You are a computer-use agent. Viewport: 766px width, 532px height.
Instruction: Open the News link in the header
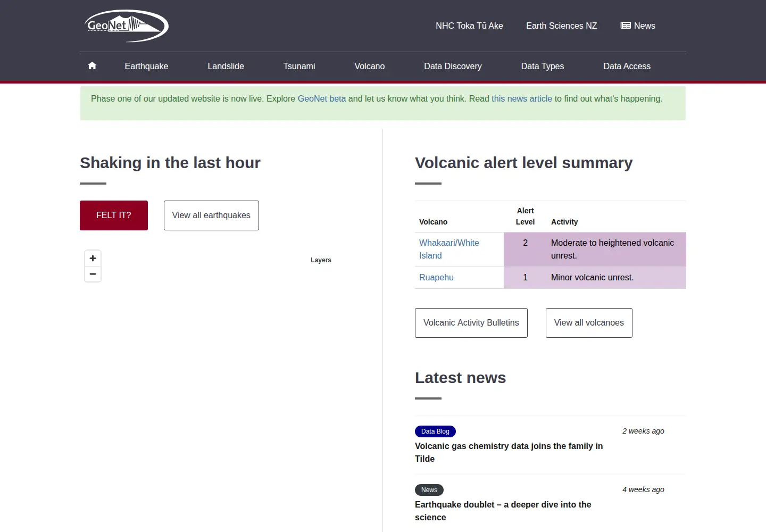638,26
